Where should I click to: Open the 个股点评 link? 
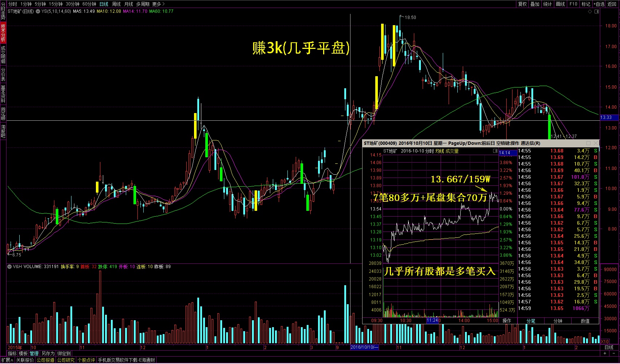pos(86,360)
